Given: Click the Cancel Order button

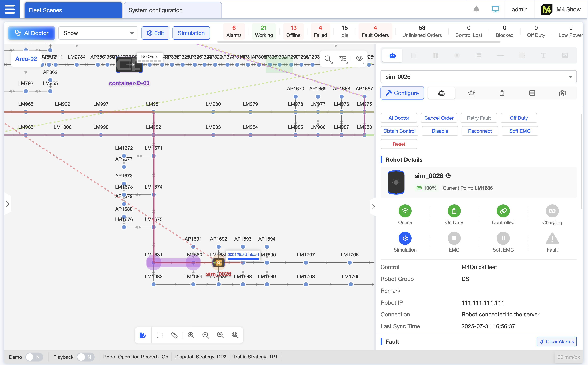Looking at the screenshot, I should 439,118.
